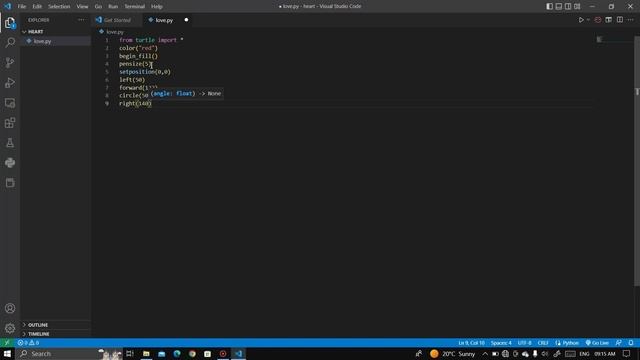Click the preview icon left of split editor
Screen dimensions: 640x360
[x=609, y=20]
